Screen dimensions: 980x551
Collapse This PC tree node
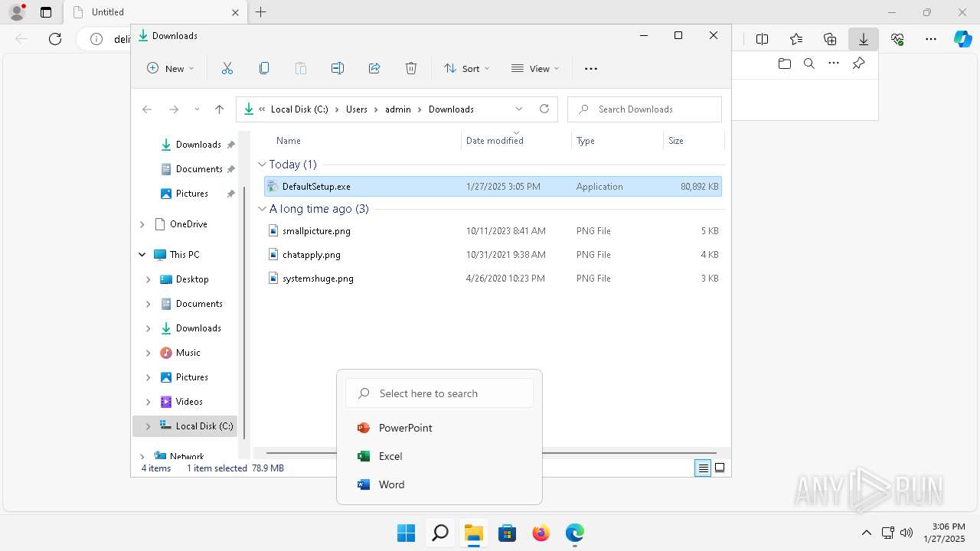[142, 255]
